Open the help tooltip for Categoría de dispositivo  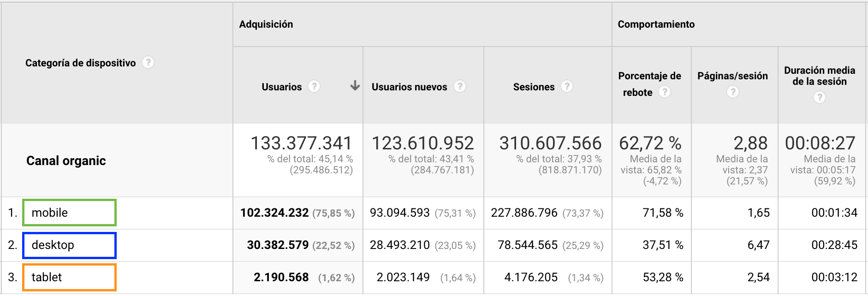point(148,63)
